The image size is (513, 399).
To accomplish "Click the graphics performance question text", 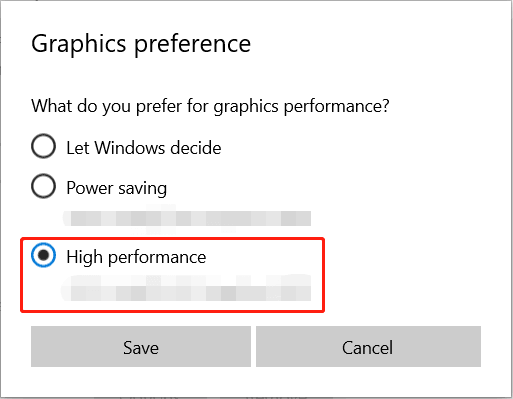I will click(210, 106).
